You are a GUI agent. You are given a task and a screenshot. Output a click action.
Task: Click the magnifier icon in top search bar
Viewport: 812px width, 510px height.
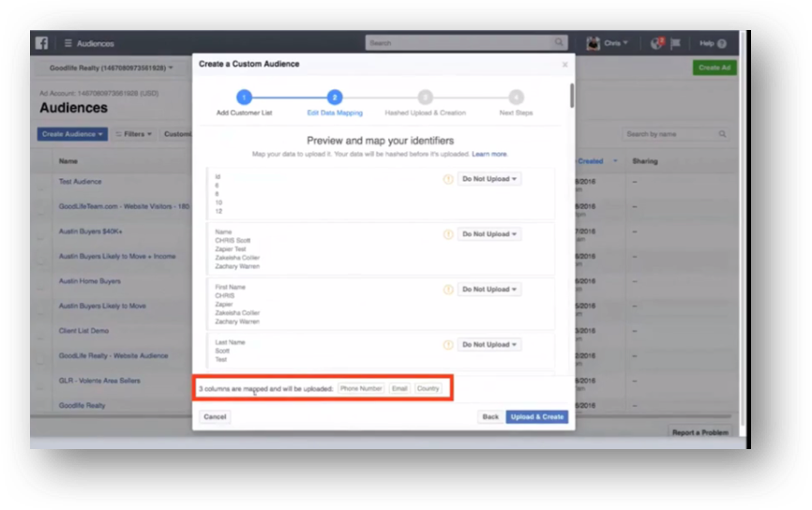559,42
